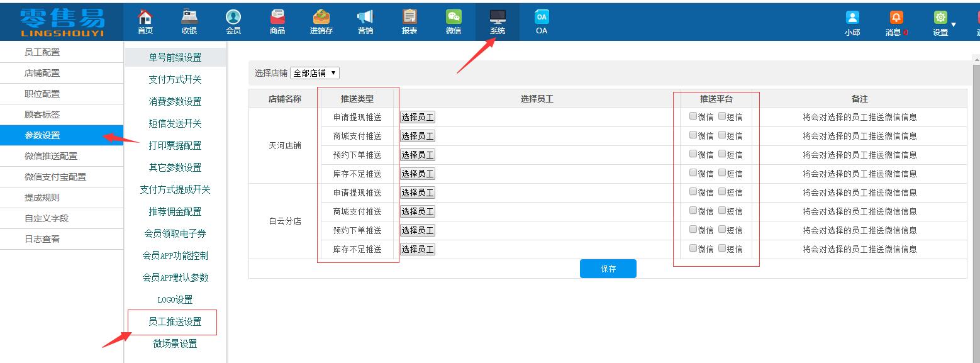This screenshot has width=980, height=363.
Task: Select the 会员 (members) icon in top navigation
Action: 233,21
